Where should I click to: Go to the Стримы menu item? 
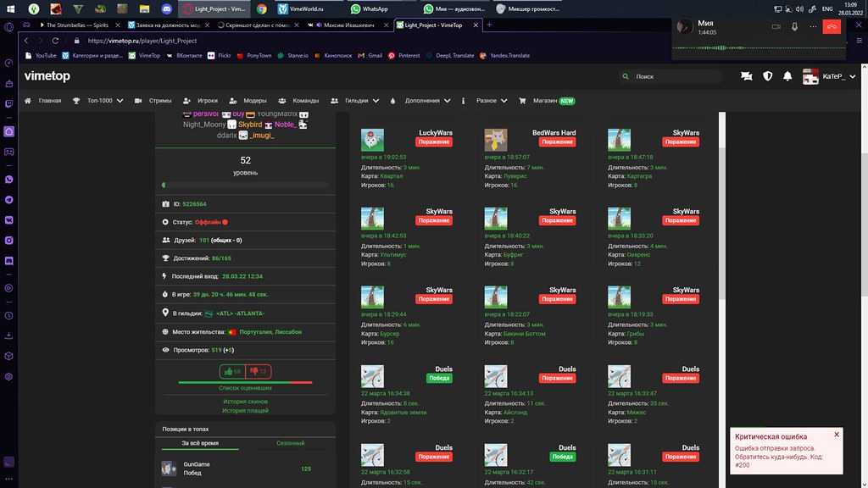(154, 100)
